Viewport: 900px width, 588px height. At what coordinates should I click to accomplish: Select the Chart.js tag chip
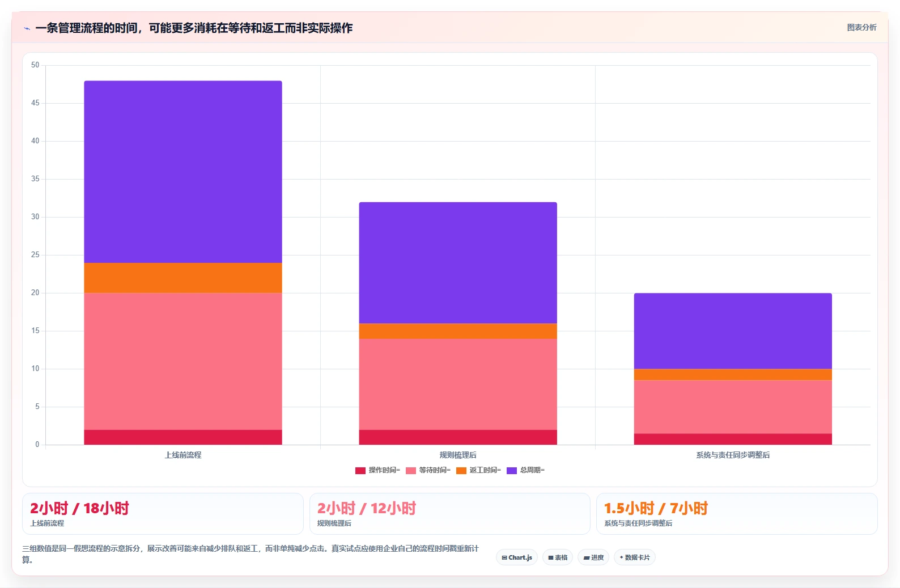517,557
